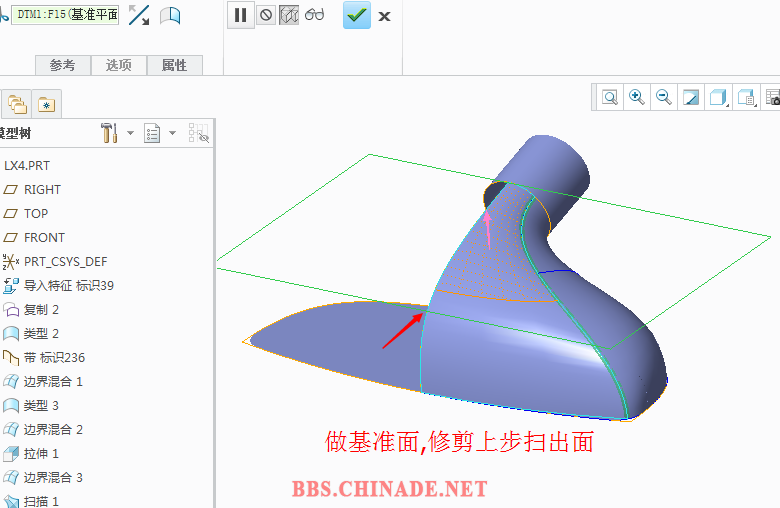This screenshot has width=780, height=508.
Task: Select the 类型 2 feature
Action: pos(31,333)
